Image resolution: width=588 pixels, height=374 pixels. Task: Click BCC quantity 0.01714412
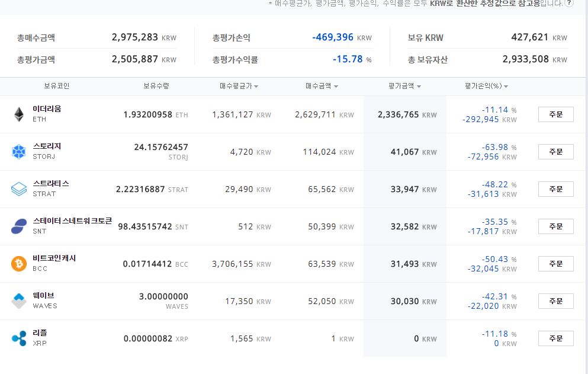[x=147, y=264]
